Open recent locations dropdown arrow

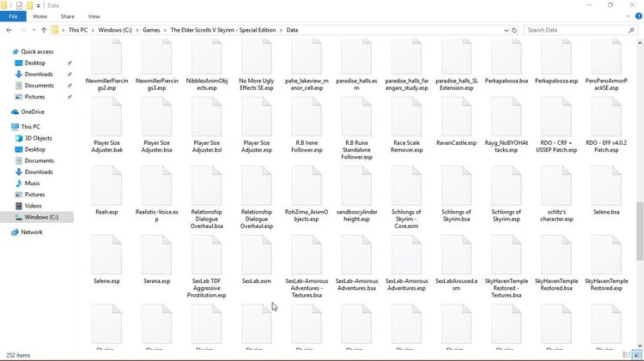coord(34,30)
